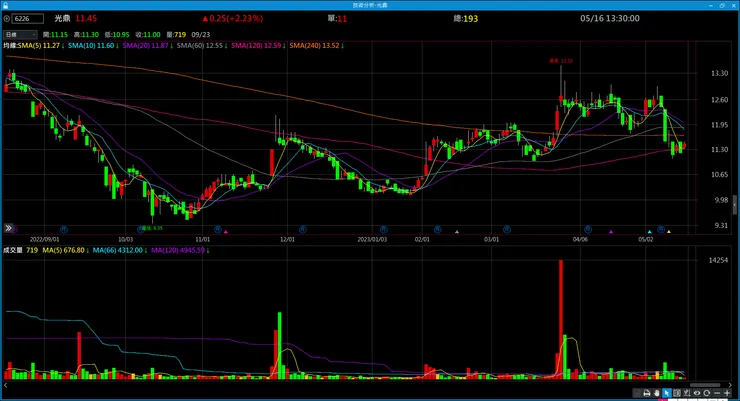The height and width of the screenshot is (401, 740).
Task: Click the left scroll arrow below volume chart
Action: click(5, 385)
